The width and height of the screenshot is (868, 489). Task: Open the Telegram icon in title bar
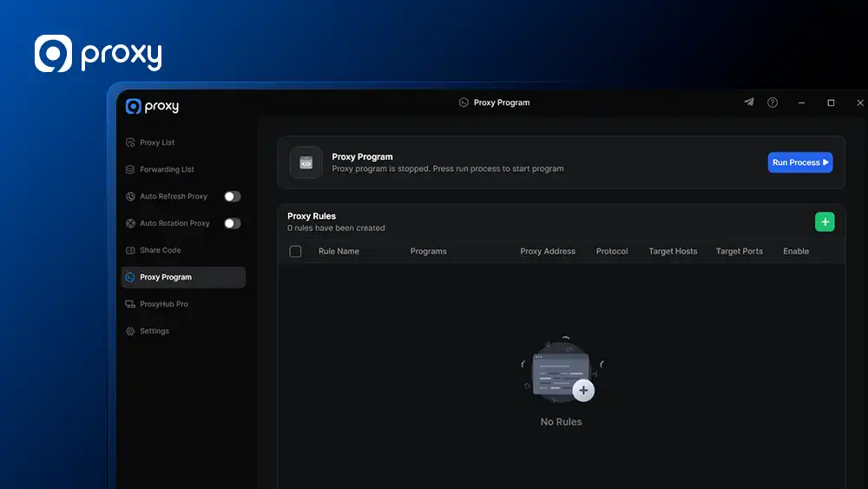point(749,102)
